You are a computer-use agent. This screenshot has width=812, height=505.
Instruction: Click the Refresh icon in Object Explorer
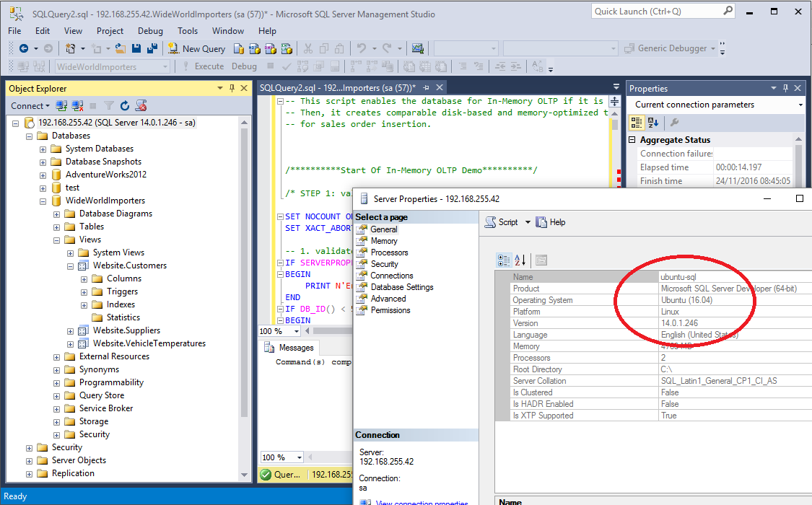(125, 105)
